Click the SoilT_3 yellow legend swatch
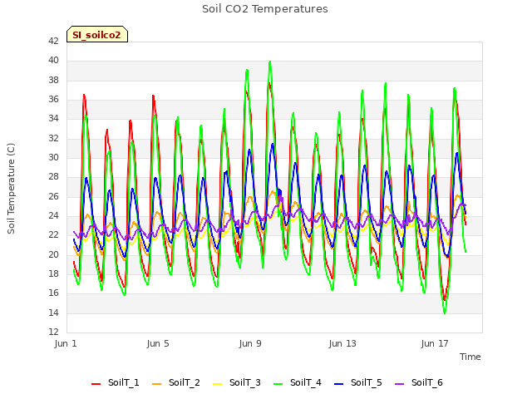 pyautogui.click(x=218, y=384)
